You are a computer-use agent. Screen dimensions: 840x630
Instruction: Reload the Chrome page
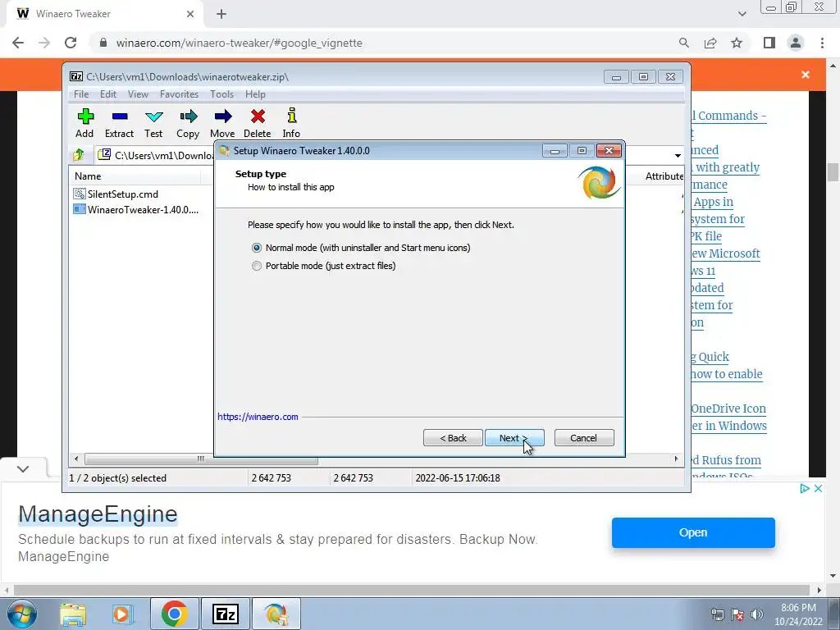71,43
